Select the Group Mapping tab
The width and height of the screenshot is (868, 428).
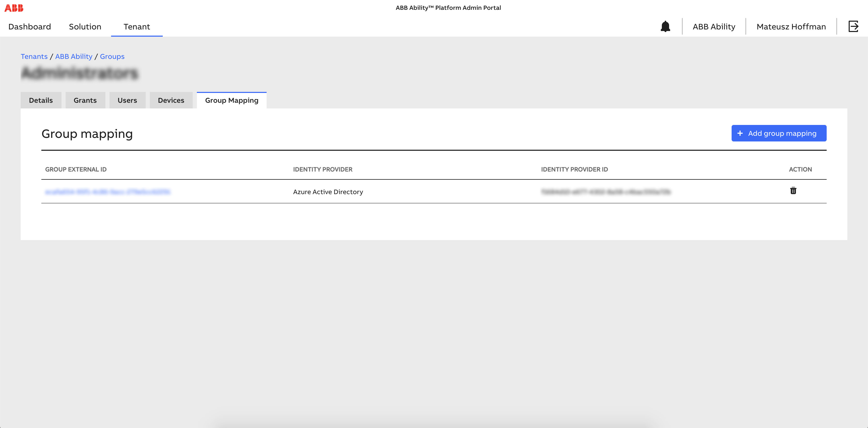click(x=232, y=100)
